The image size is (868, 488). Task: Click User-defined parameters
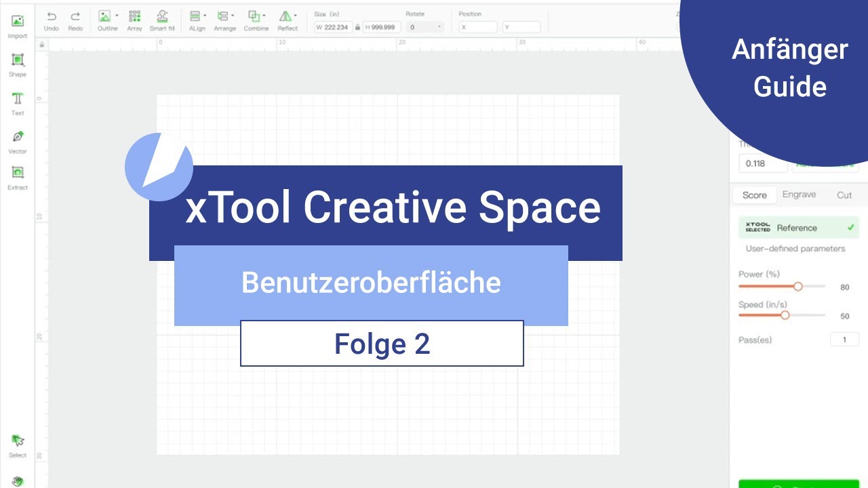tap(795, 249)
